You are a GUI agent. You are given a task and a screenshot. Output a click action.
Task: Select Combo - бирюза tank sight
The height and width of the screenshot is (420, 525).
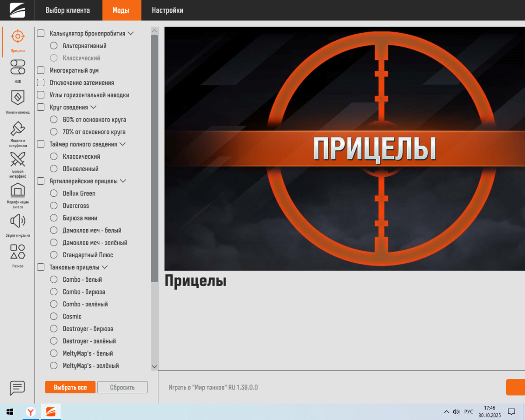pos(54,291)
